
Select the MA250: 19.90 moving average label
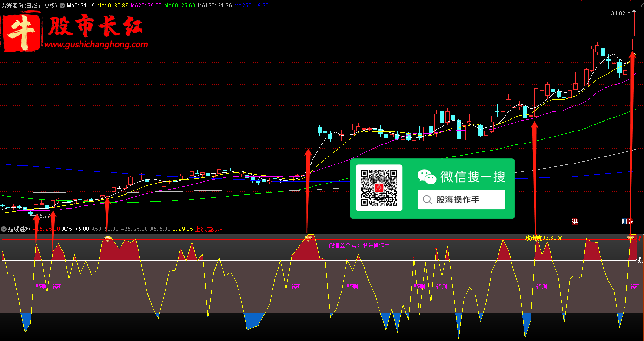pyautogui.click(x=251, y=6)
